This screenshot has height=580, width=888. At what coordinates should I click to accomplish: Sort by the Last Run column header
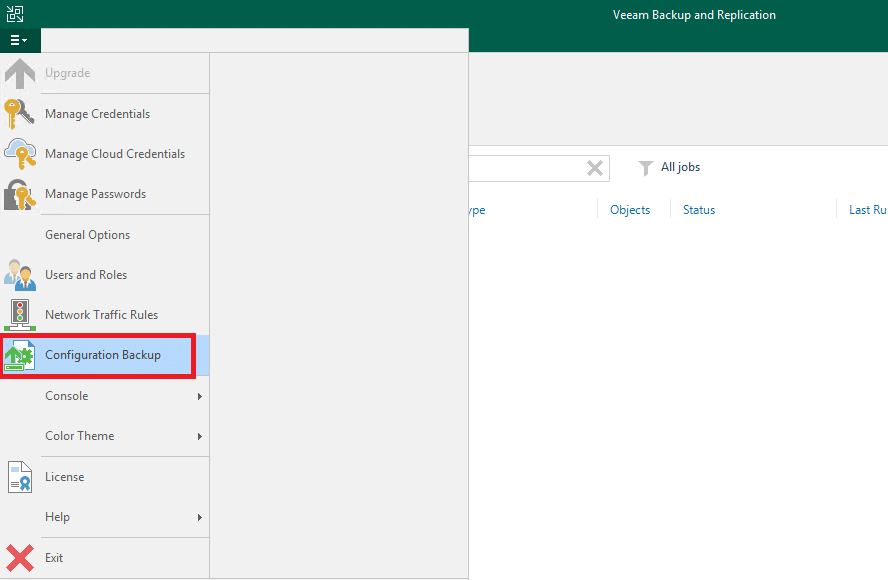868,210
